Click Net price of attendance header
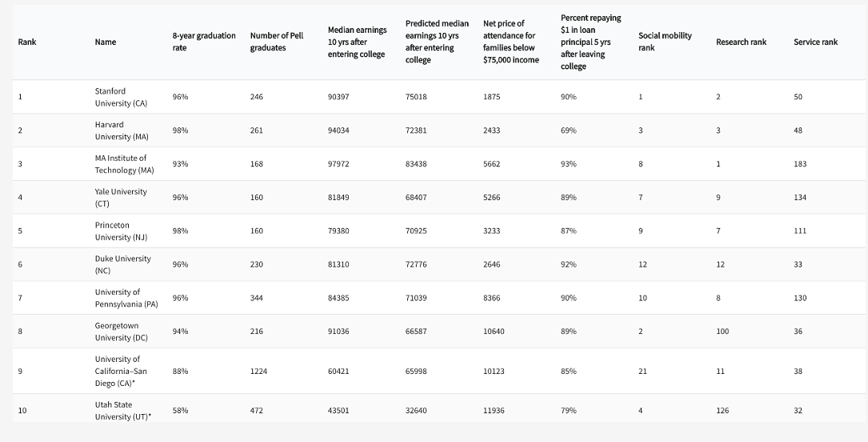Image resolution: width=868 pixels, height=442 pixels. tap(510, 42)
